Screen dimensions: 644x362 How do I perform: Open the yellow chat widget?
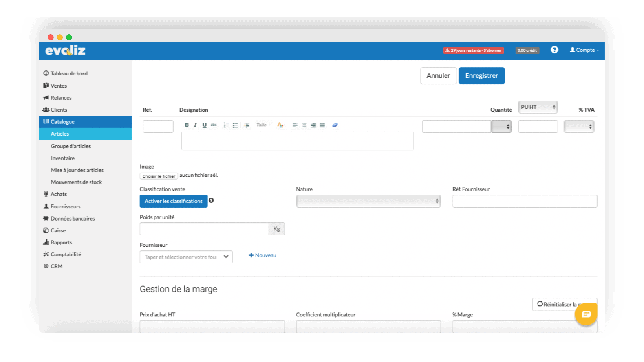coord(586,314)
